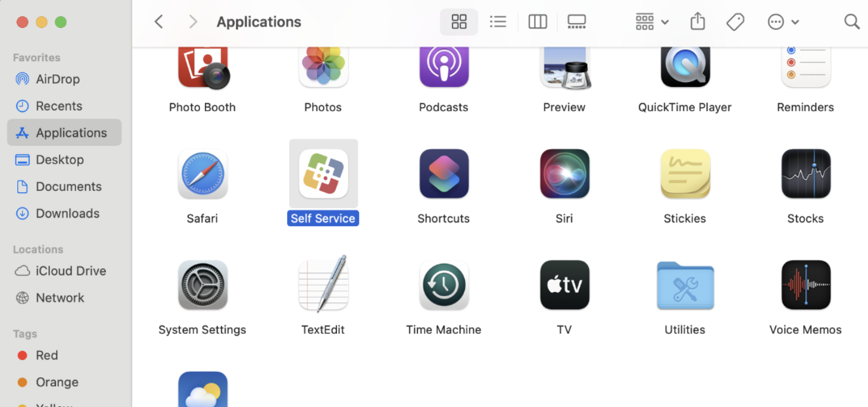Screen dimensions: 868x407
Task: Select the Siri app icon
Action: click(565, 174)
